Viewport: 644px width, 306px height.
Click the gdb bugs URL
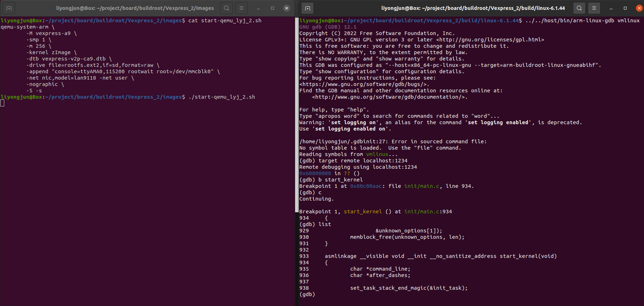[x=363, y=84]
